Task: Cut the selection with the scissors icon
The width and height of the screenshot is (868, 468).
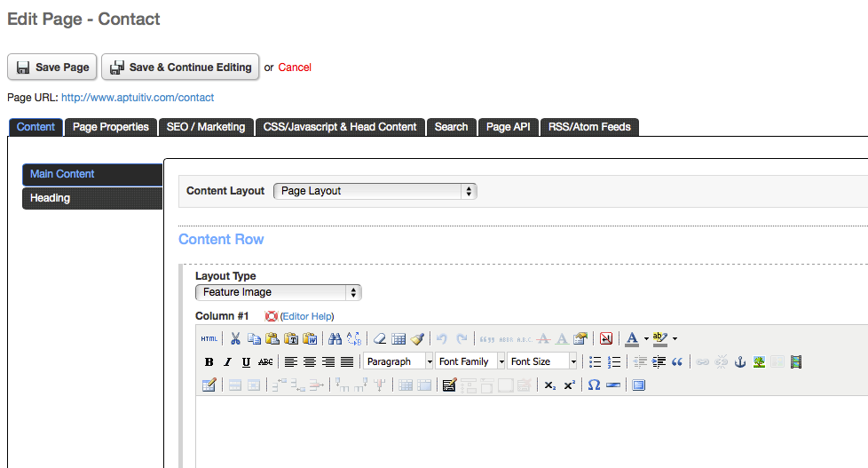Action: coord(235,338)
